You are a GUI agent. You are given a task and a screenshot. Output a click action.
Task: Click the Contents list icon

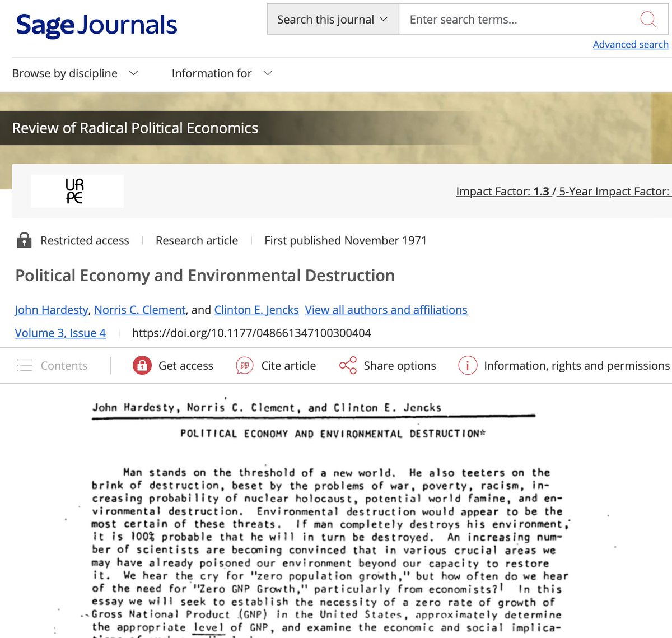[25, 366]
